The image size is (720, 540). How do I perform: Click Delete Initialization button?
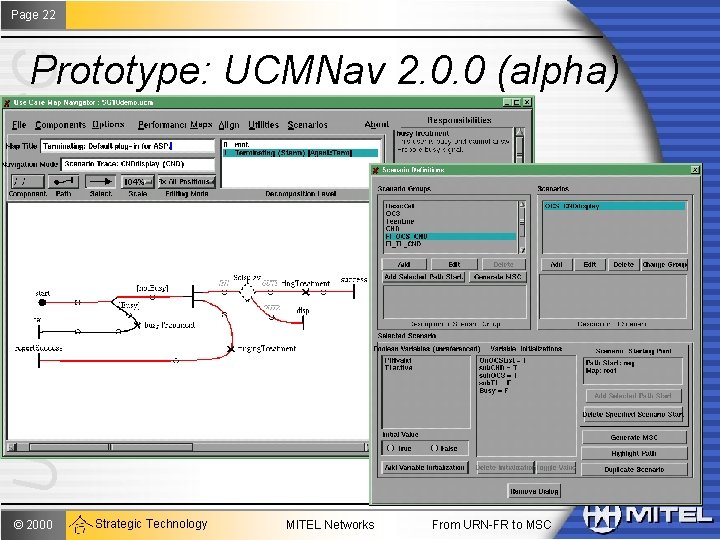pyautogui.click(x=506, y=468)
